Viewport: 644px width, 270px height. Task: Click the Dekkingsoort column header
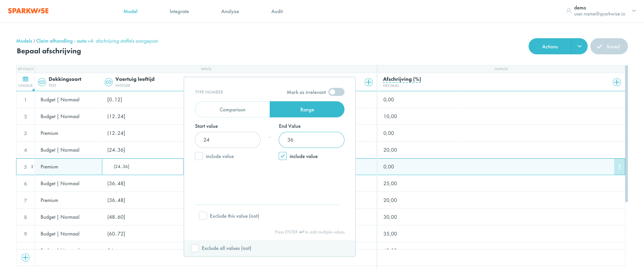click(x=65, y=79)
